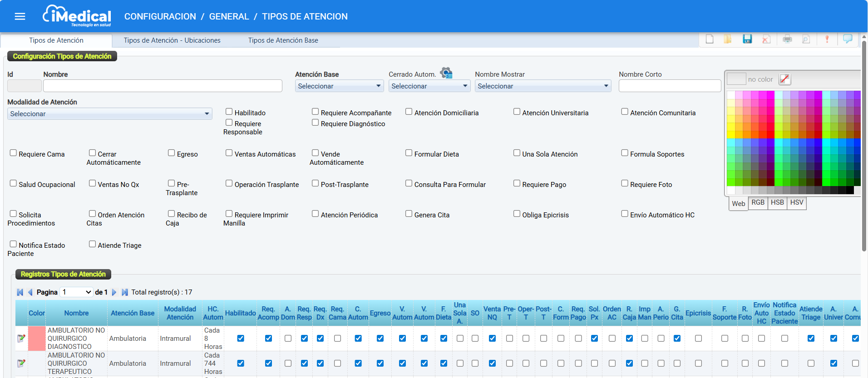Click the printer icon in toolbar
This screenshot has width=868, height=378.
pos(787,39)
